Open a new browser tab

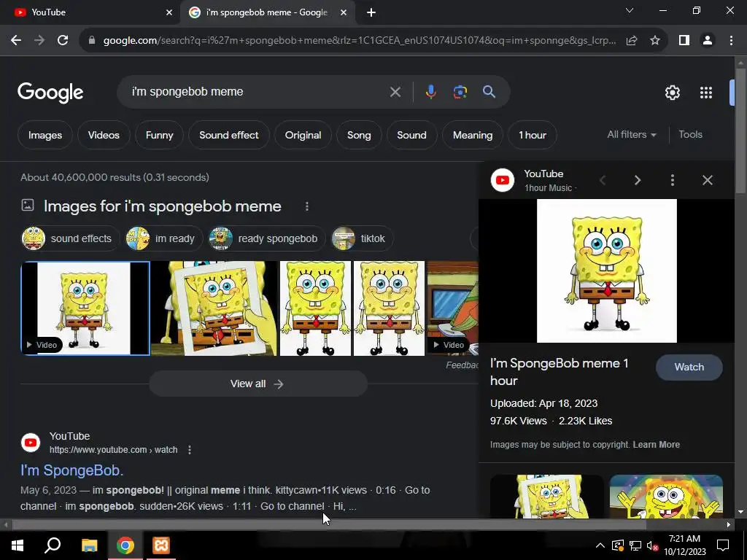[371, 12]
